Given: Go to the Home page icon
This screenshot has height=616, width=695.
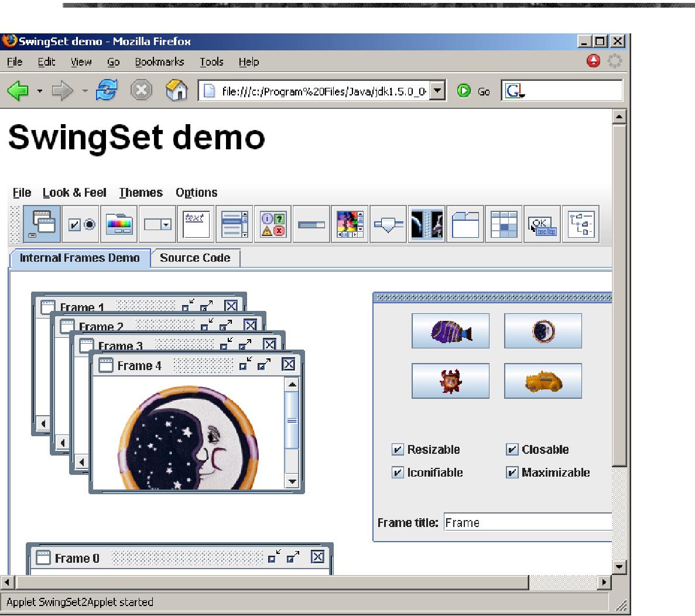Looking at the screenshot, I should tap(176, 90).
